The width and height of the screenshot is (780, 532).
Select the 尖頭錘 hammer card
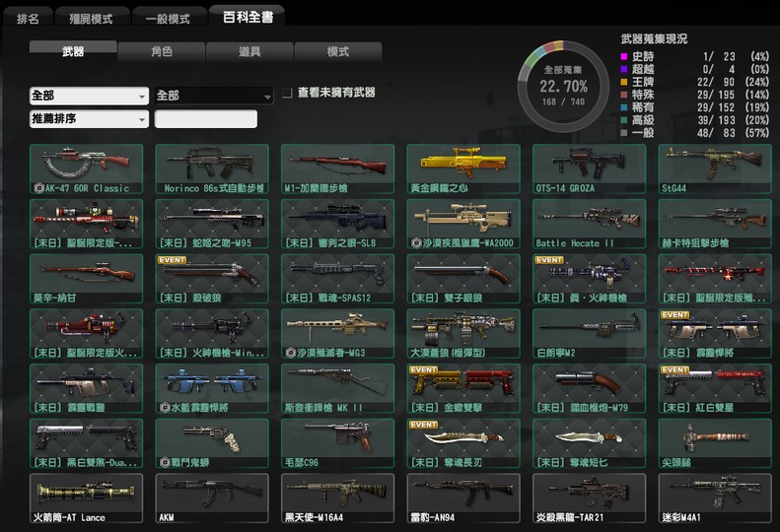tap(715, 443)
